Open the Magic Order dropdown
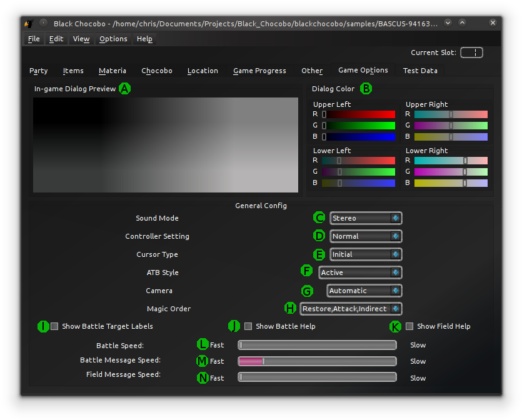Image resolution: width=522 pixels, height=420 pixels. [351, 308]
